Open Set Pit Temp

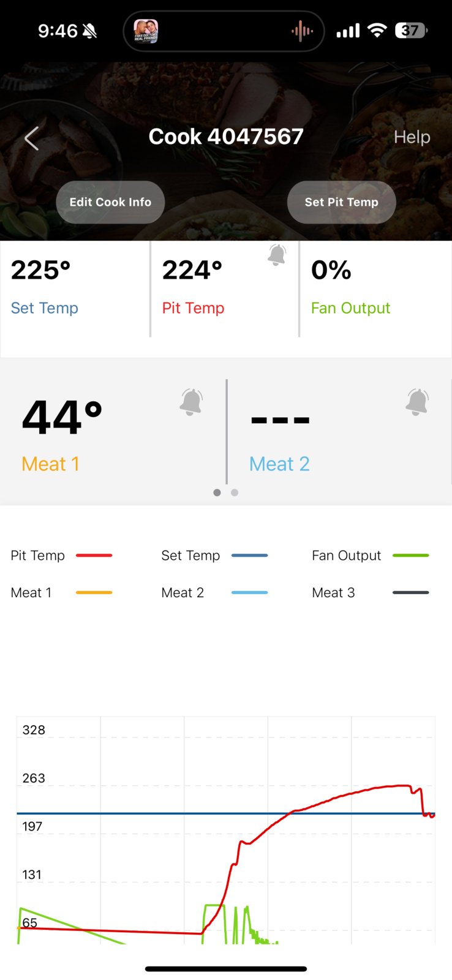click(x=341, y=202)
